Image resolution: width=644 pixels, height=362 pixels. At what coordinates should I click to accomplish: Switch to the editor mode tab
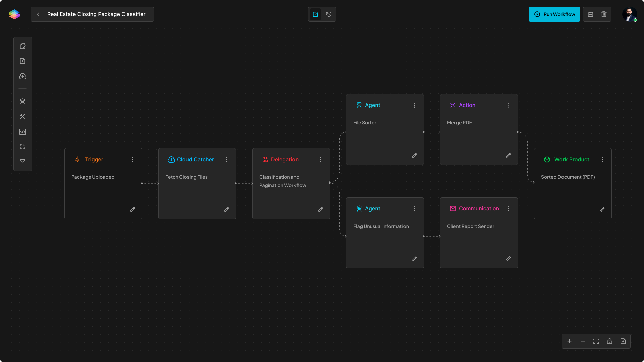[x=315, y=14]
